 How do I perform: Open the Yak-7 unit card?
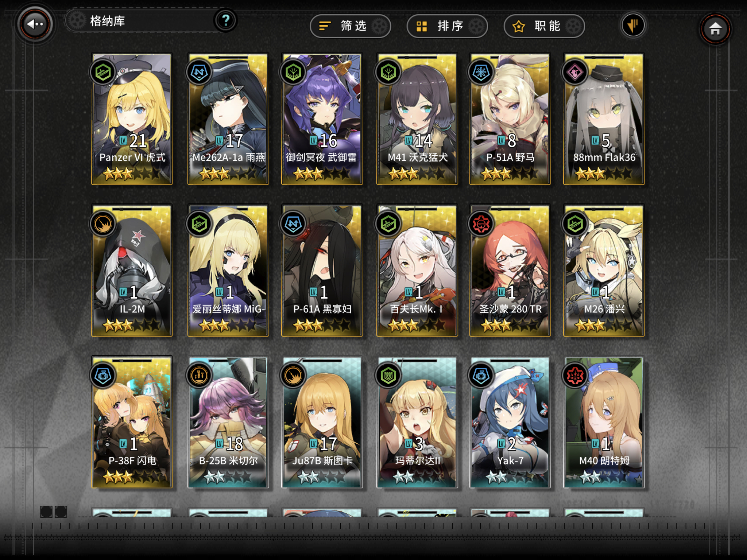(510, 422)
